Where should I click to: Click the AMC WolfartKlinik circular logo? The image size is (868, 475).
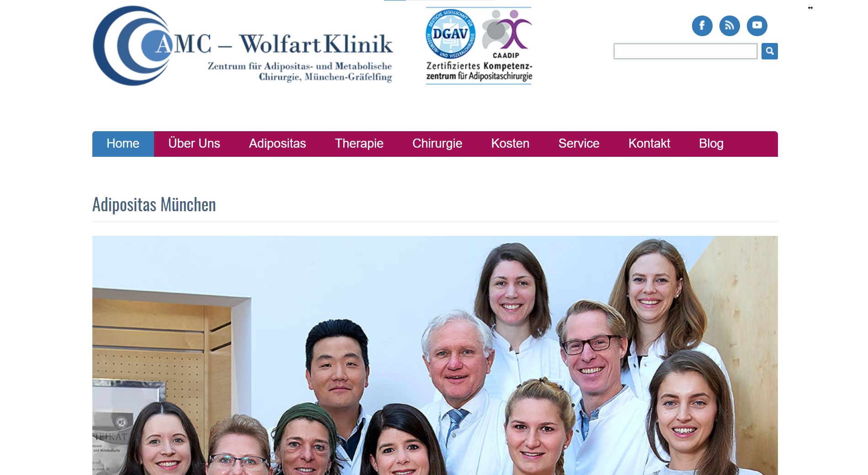point(133,46)
